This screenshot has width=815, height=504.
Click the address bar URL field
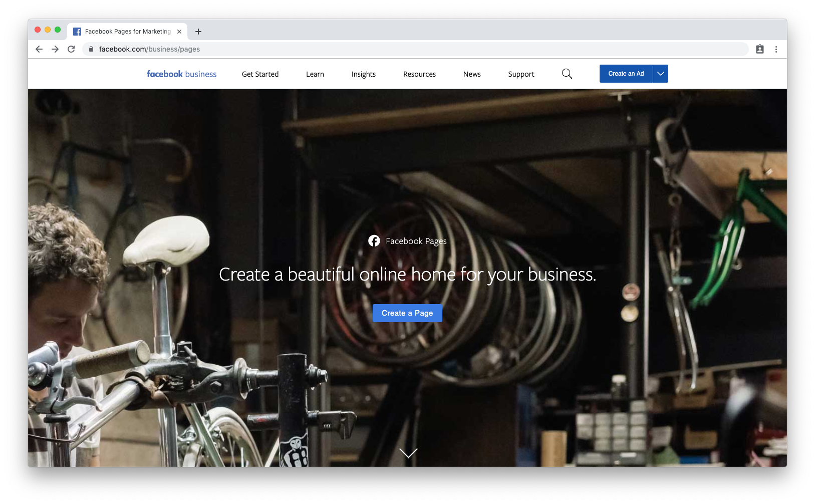point(416,49)
